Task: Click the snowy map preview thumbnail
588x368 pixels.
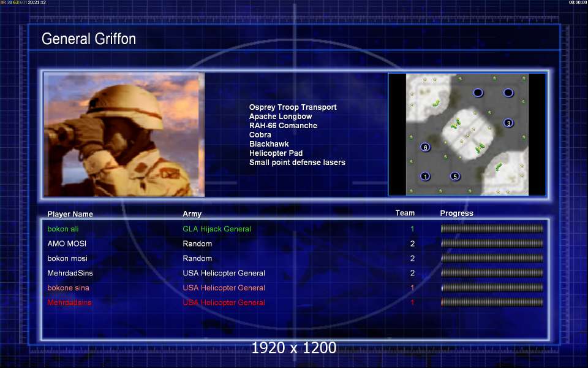Action: (467, 134)
